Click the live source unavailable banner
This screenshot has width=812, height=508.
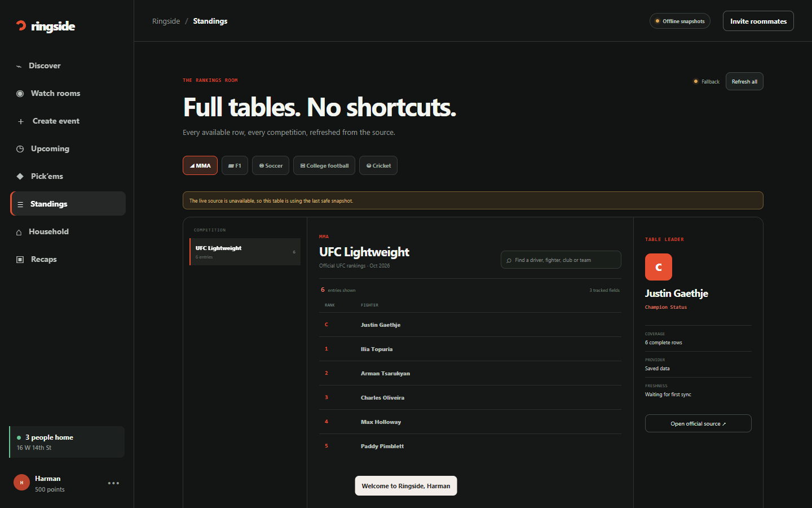(x=473, y=200)
